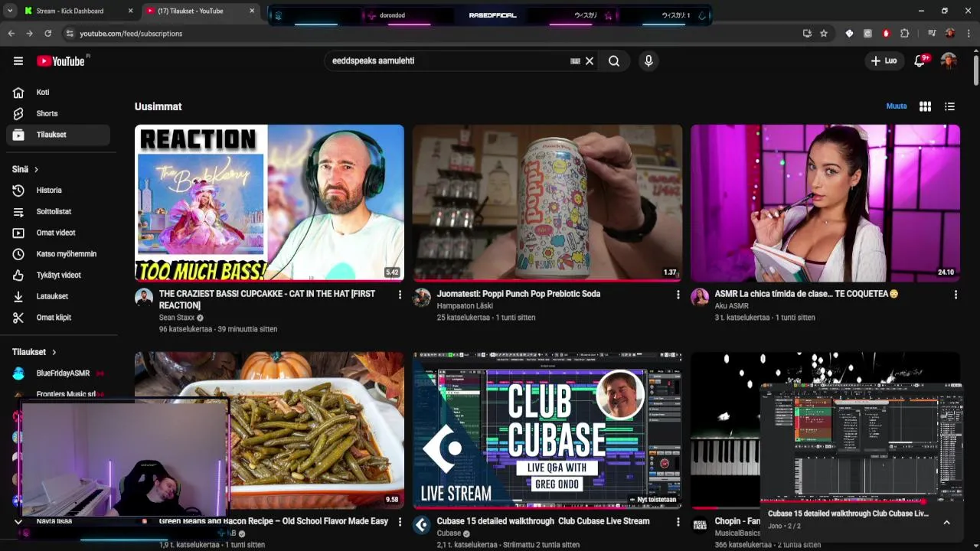
Task: Open options for the CupcakKe reaction video
Action: point(400,295)
